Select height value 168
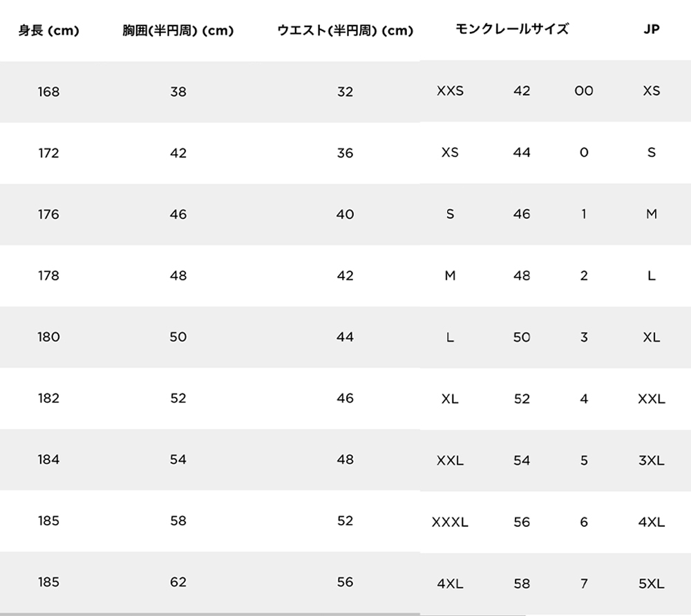Image resolution: width=691 pixels, height=616 pixels. (48, 92)
